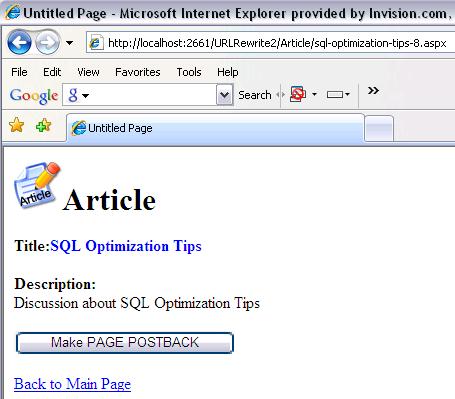Click the IE icon on Untitled Page tab
Image resolution: width=455 pixels, height=399 pixels.
tap(79, 128)
